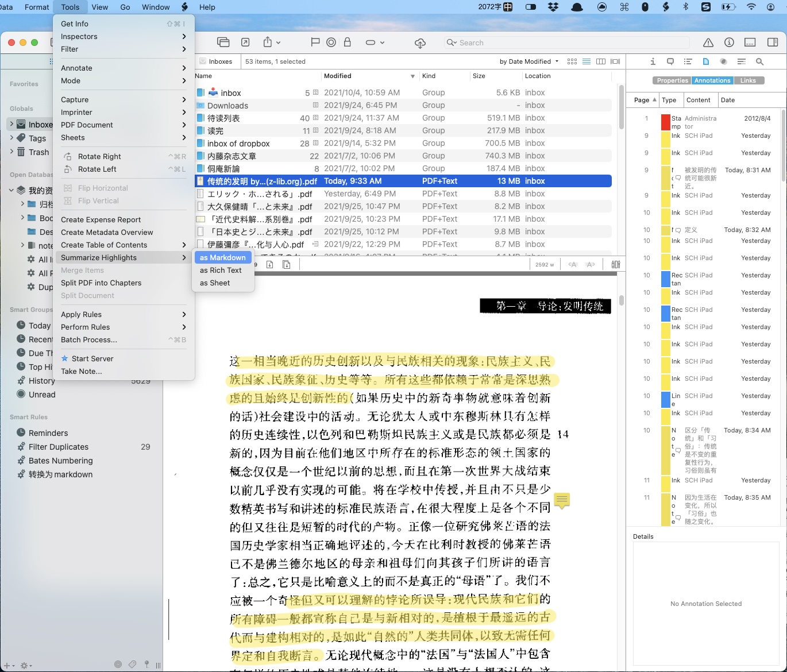
Task: Toggle the right inspector sidebar button
Action: pos(773,43)
